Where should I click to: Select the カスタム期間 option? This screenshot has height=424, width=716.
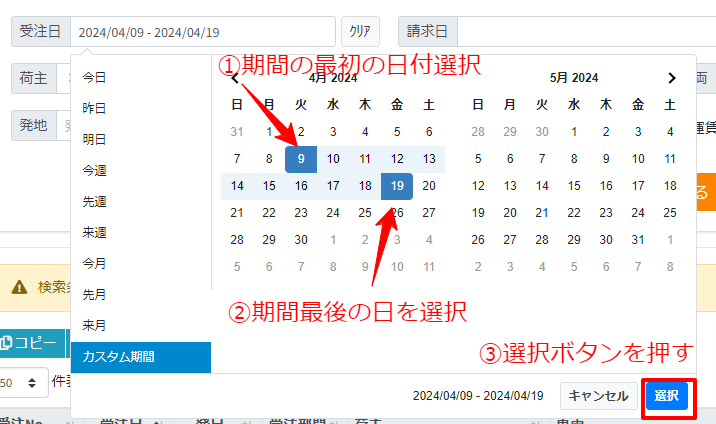[x=140, y=357]
